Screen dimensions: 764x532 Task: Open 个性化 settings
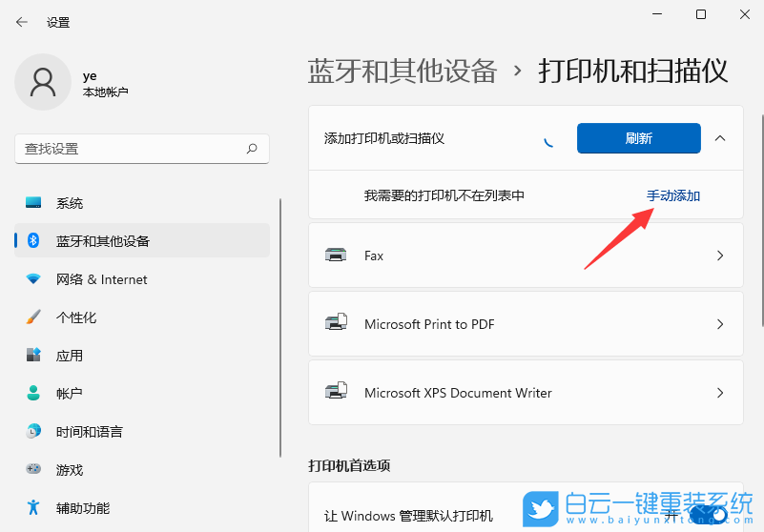pos(142,317)
